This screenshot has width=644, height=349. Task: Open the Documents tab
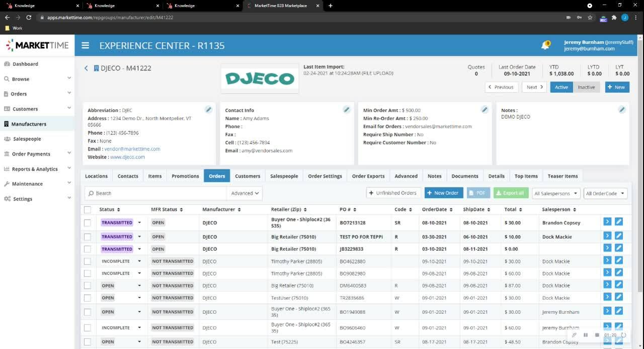point(464,176)
